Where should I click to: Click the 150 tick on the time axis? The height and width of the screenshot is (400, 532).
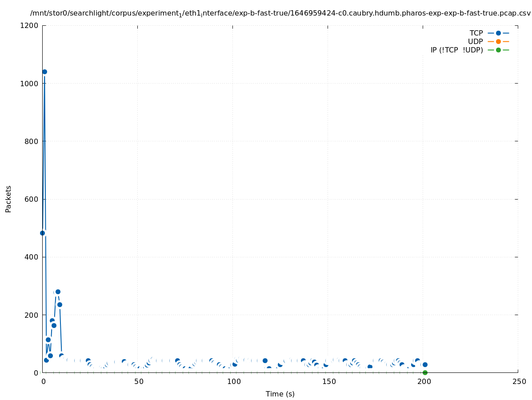click(328, 382)
